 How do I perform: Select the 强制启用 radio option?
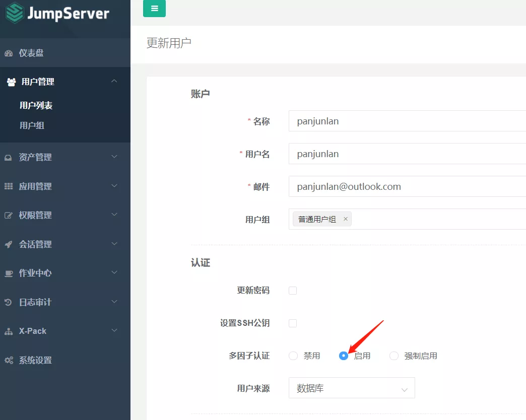tap(394, 356)
